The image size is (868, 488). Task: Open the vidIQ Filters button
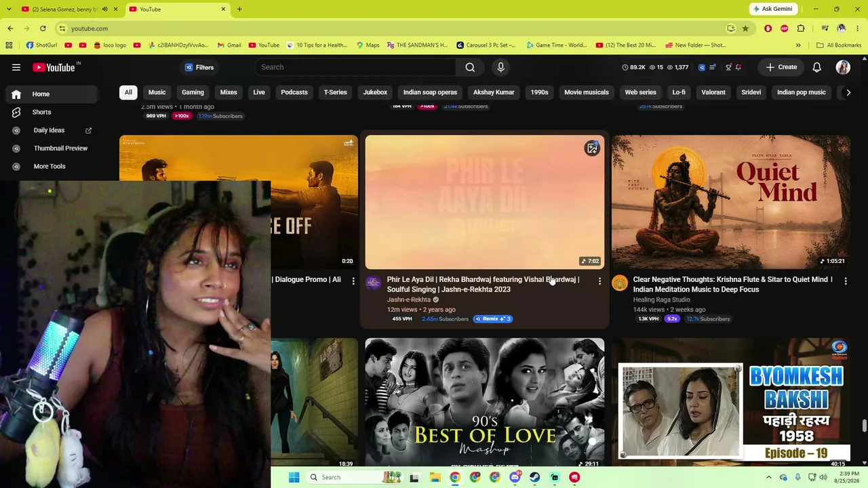point(199,67)
